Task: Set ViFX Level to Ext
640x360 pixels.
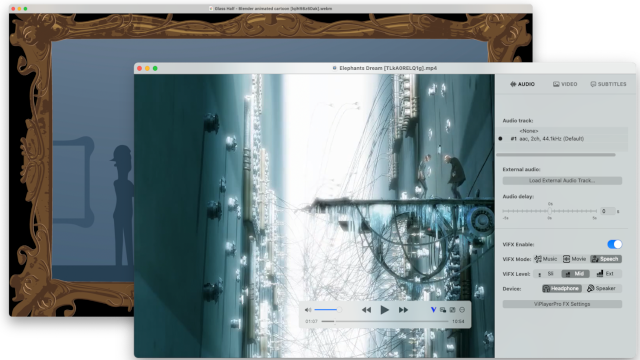Action: click(x=605, y=273)
